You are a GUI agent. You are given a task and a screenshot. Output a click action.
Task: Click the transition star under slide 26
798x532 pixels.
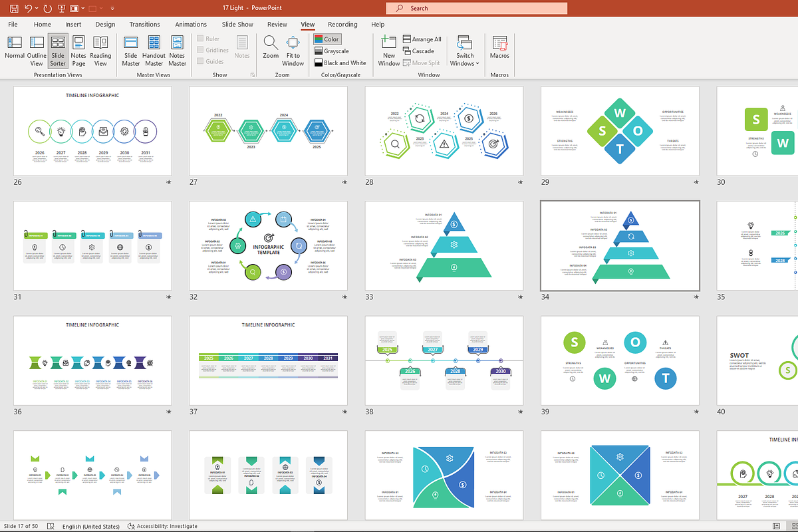(x=169, y=182)
